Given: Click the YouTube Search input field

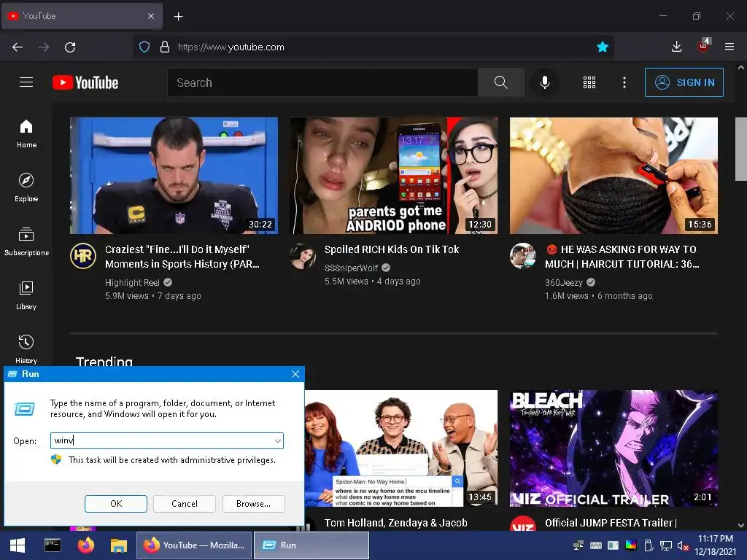Looking at the screenshot, I should 322,82.
